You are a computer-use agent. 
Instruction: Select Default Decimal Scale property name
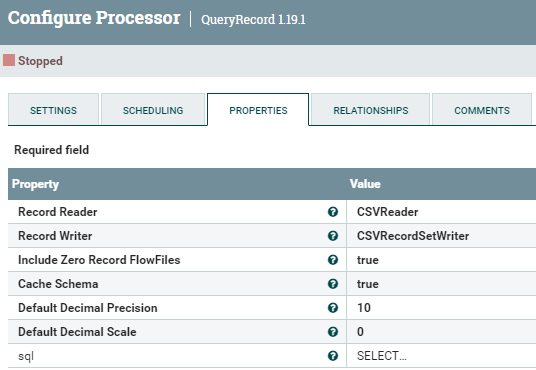click(77, 332)
